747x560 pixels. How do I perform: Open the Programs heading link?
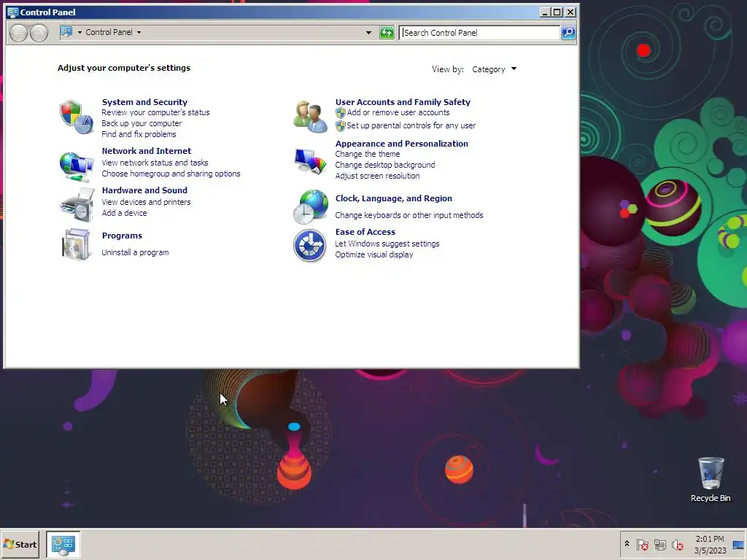click(x=122, y=236)
